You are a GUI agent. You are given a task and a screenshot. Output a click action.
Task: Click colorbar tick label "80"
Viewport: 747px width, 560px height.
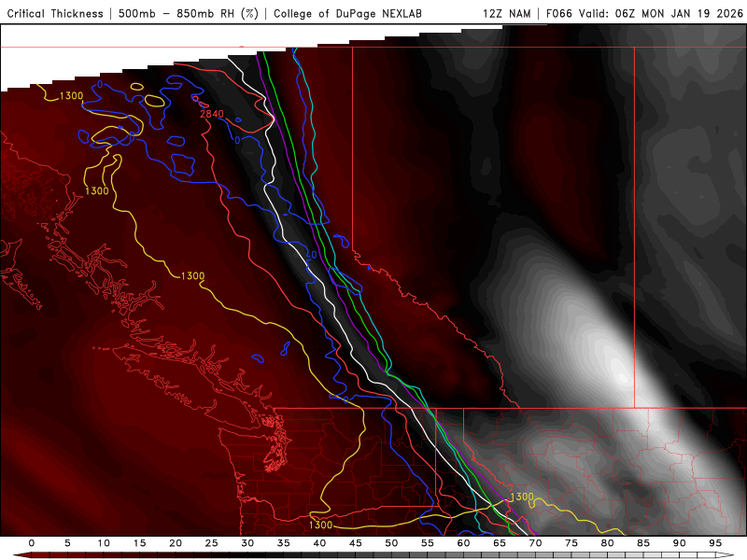(x=607, y=543)
